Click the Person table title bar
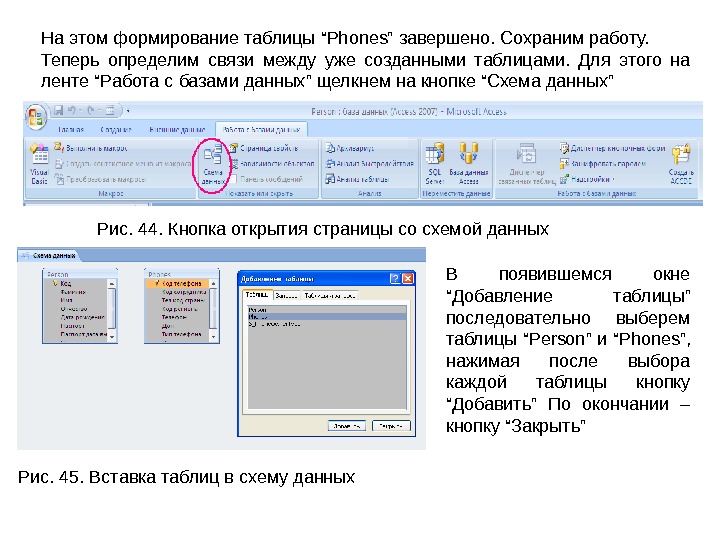Screen dimensions: 720x540 coord(80,274)
